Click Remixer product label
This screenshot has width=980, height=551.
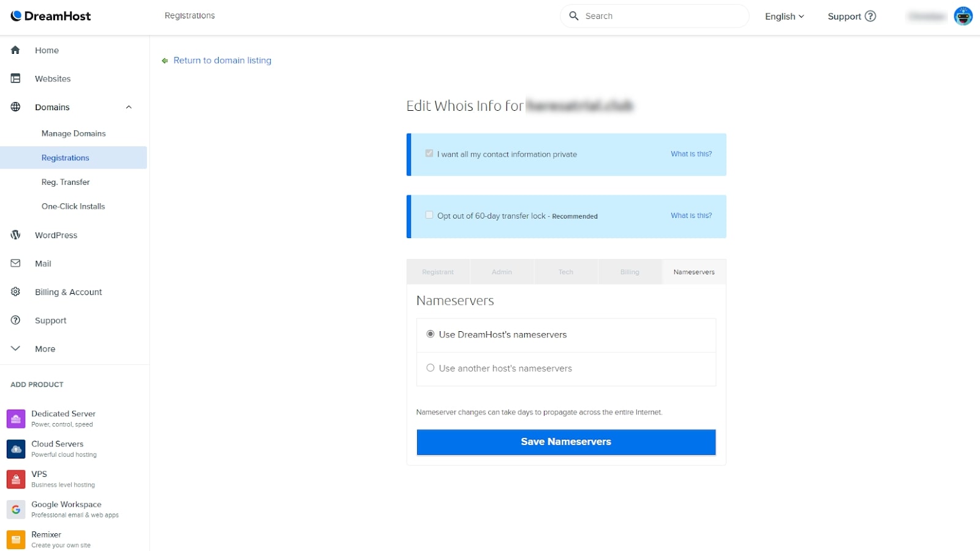click(x=47, y=534)
